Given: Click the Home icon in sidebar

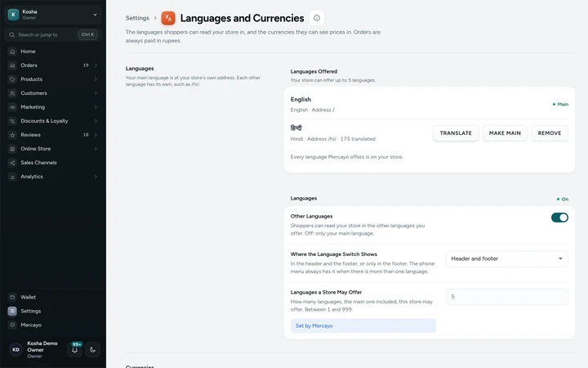Looking at the screenshot, I should click(x=12, y=52).
